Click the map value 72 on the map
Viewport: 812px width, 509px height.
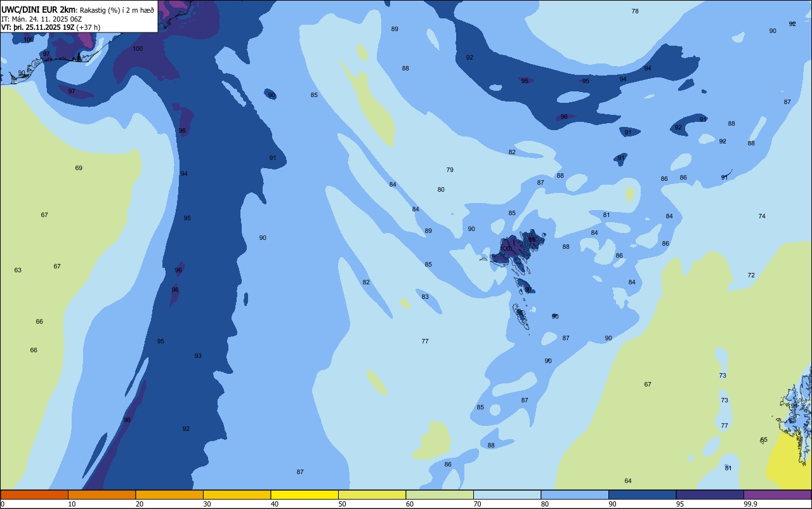[x=751, y=275]
